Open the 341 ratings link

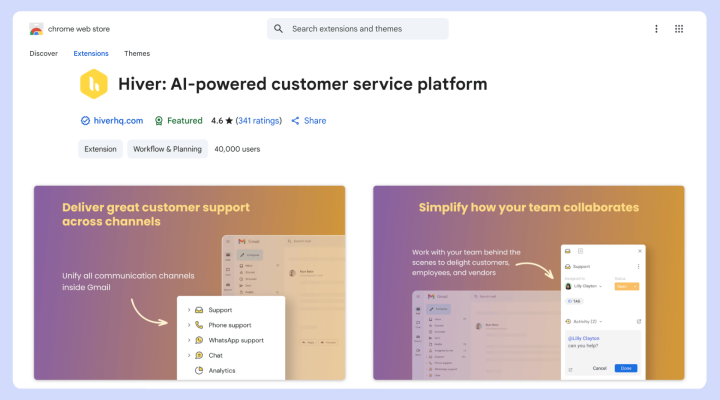pyautogui.click(x=259, y=121)
